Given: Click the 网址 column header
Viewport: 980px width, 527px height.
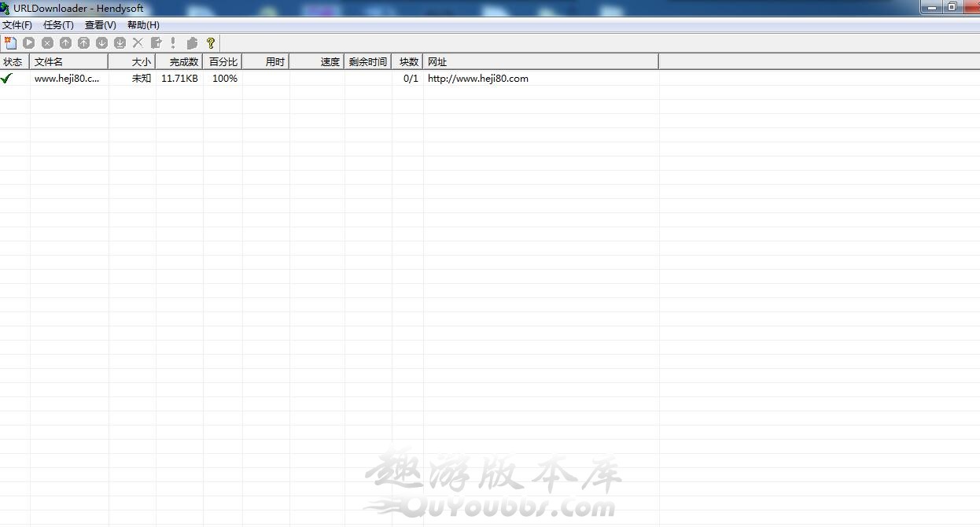Looking at the screenshot, I should pyautogui.click(x=540, y=61).
